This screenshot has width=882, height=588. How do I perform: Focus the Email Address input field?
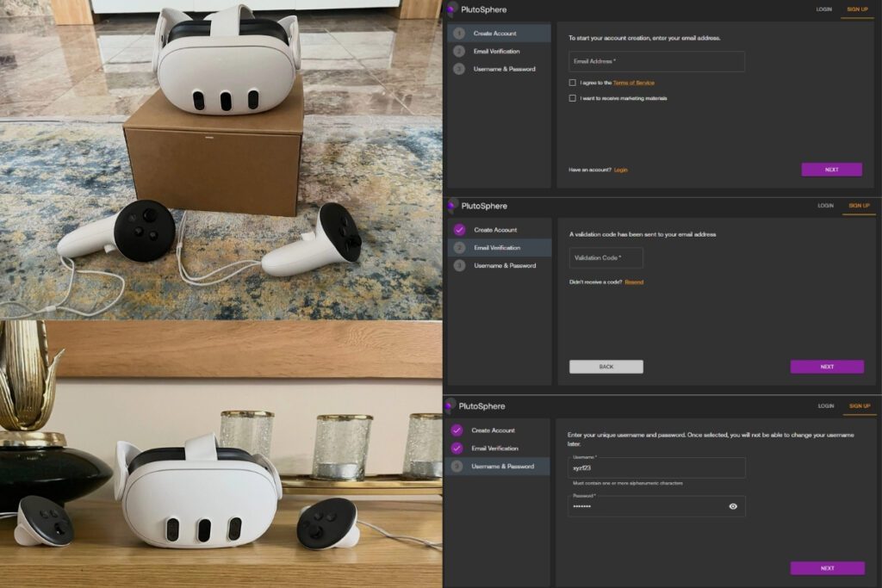tap(656, 62)
